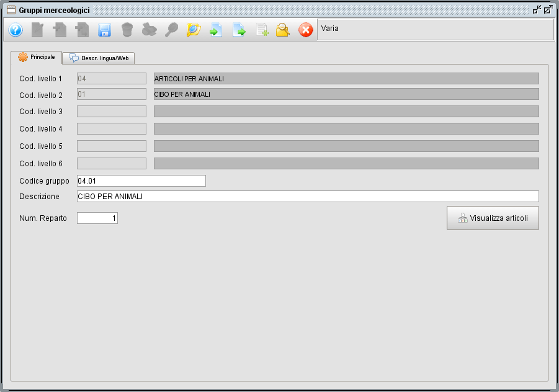This screenshot has width=559, height=392.
Task: Focus the Num. Reparto field
Action: pyautogui.click(x=97, y=218)
